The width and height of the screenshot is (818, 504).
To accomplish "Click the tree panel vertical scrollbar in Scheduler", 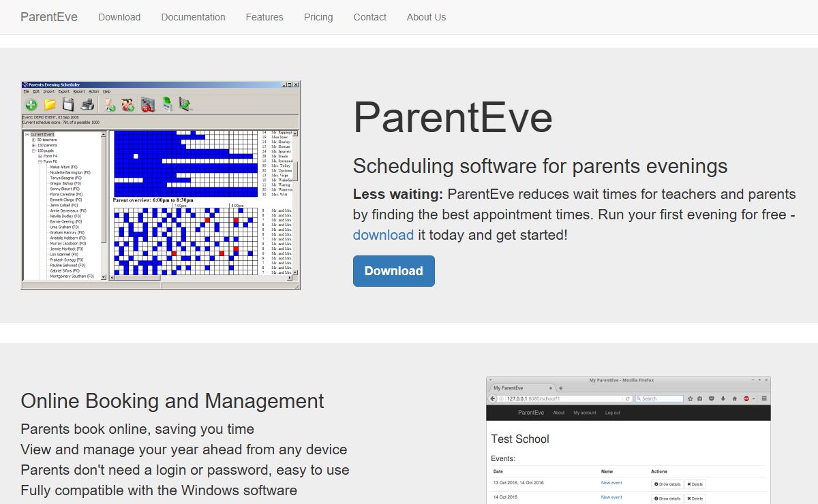I will point(104,206).
